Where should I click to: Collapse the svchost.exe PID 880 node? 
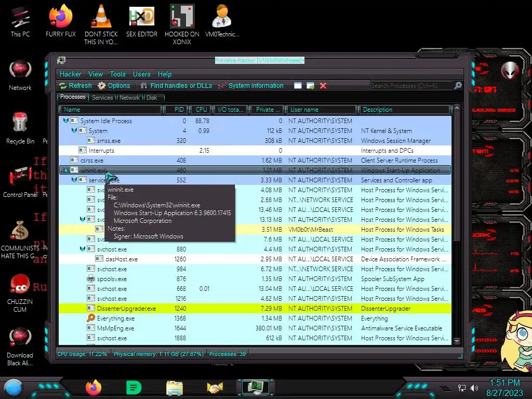82,249
